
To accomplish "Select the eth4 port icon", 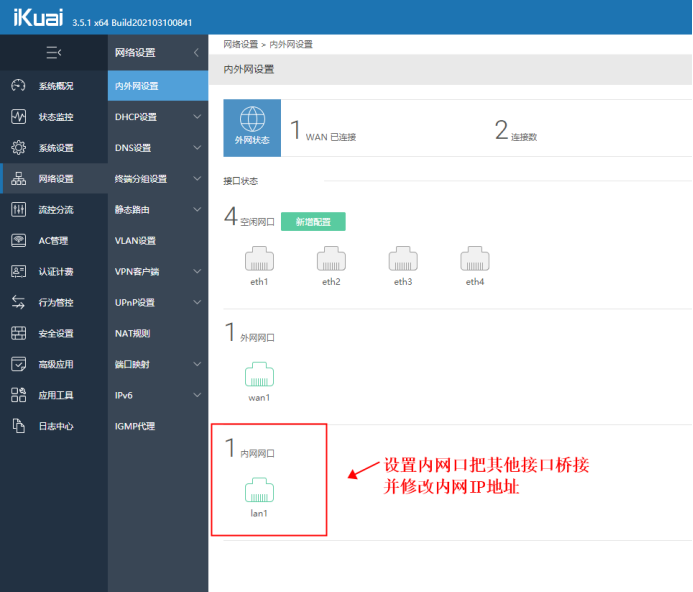I will [x=475, y=260].
